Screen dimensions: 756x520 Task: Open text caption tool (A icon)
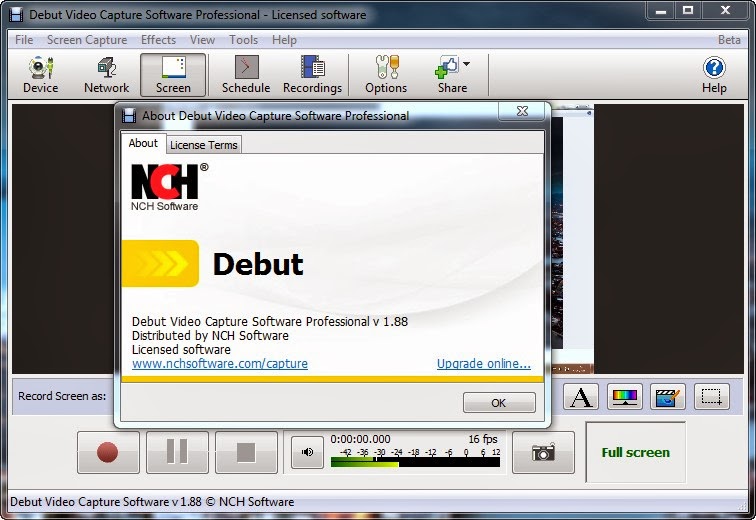(581, 397)
